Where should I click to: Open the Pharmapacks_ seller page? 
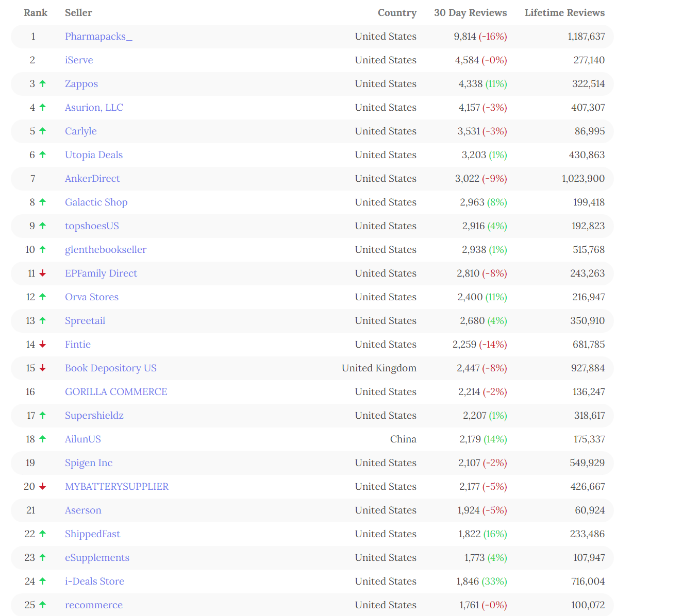[x=98, y=37]
